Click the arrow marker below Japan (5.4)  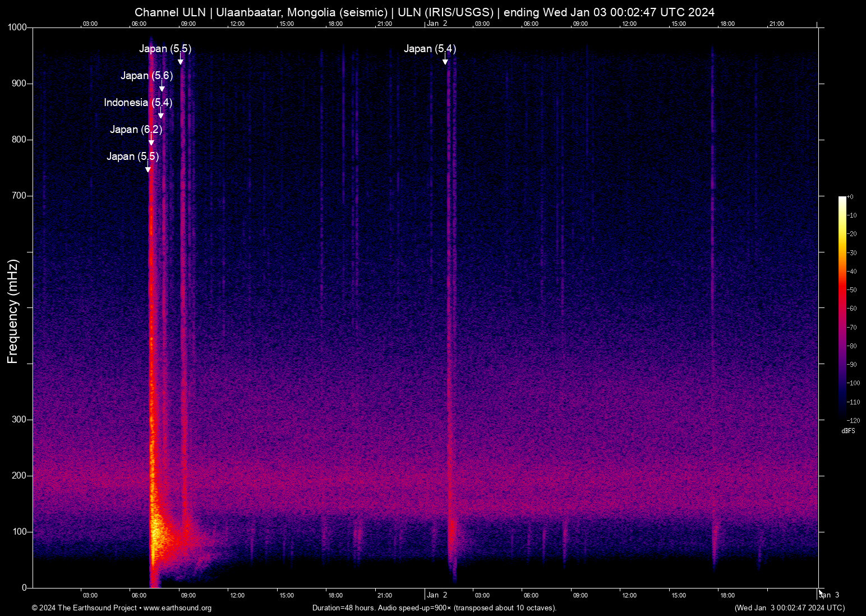tap(445, 61)
